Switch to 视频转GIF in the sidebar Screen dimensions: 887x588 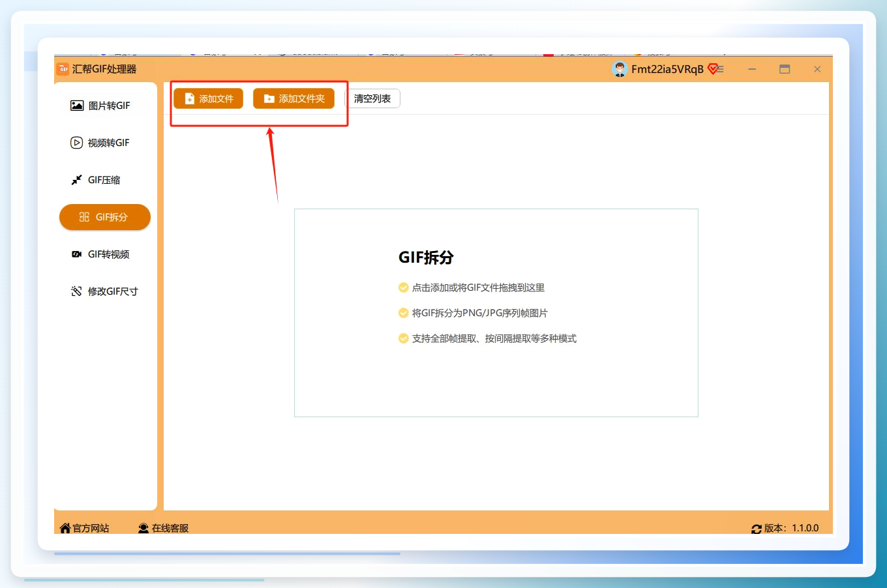[104, 143]
